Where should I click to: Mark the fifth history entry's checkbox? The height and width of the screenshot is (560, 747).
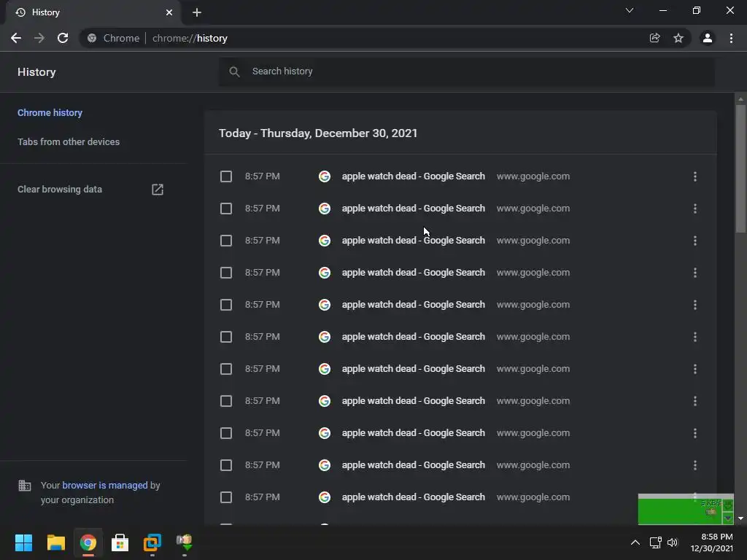[226, 305]
